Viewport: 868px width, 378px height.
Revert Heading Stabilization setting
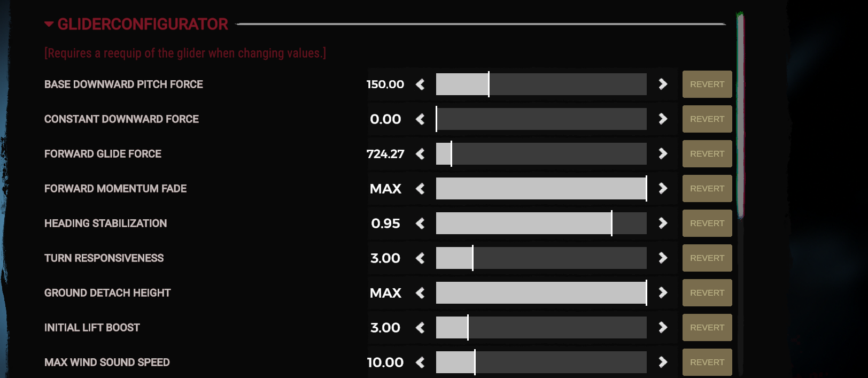(x=707, y=223)
